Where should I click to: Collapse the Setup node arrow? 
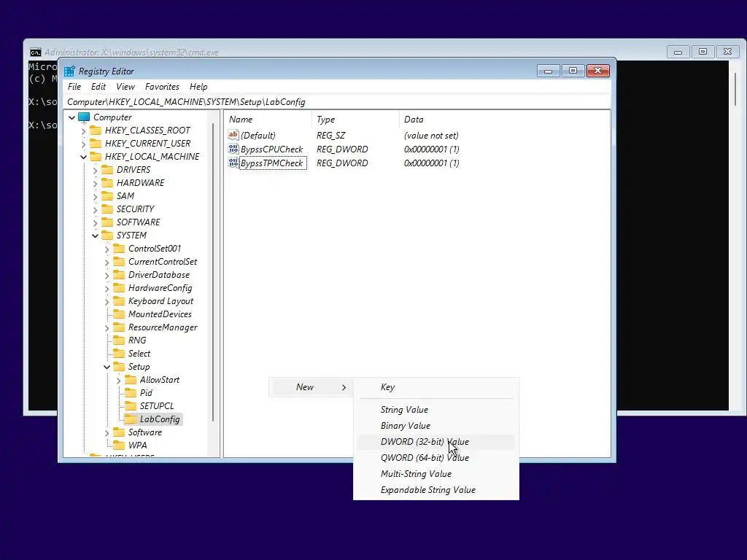107,367
